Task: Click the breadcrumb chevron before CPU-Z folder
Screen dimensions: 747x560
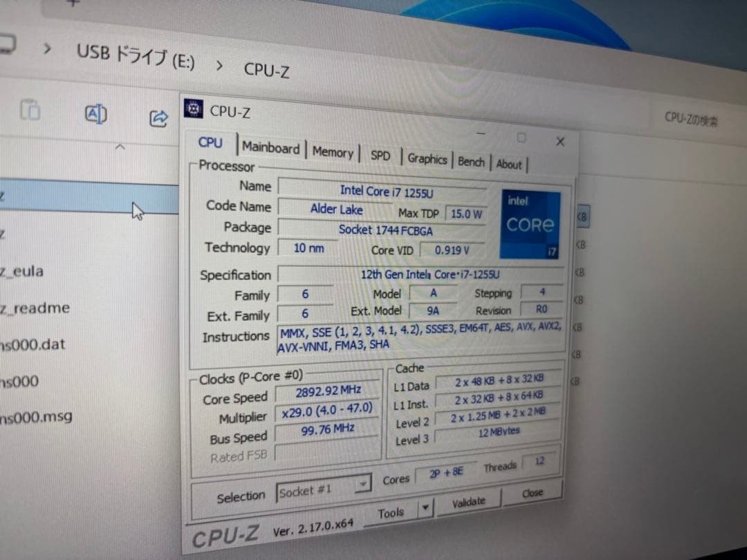Action: pyautogui.click(x=219, y=66)
